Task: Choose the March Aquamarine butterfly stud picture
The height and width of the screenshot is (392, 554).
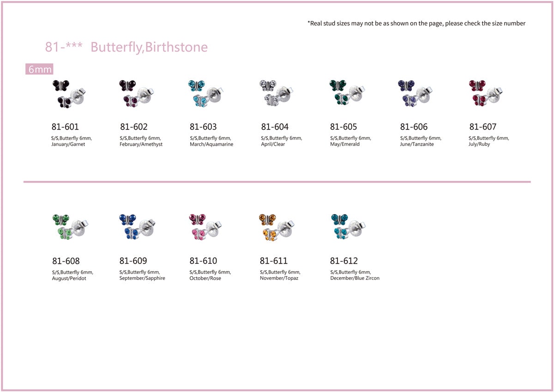Action: pos(206,94)
